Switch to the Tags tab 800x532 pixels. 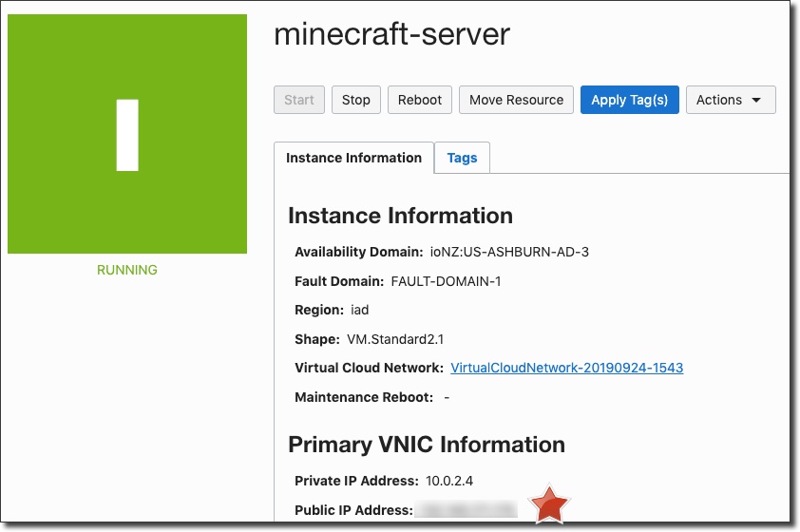[463, 158]
